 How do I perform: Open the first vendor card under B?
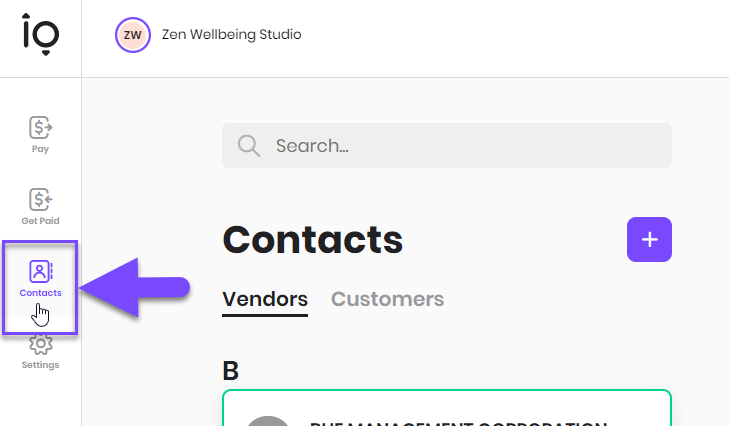point(447,408)
